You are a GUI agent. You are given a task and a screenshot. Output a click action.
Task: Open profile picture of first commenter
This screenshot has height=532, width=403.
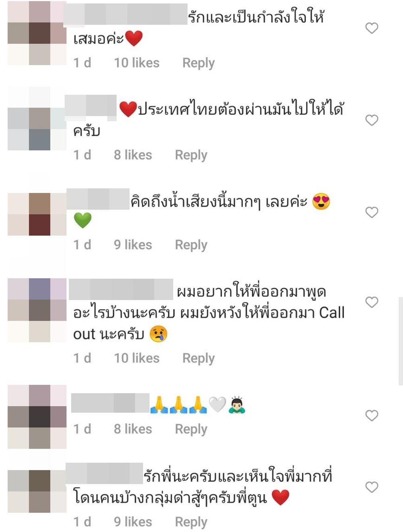[x=37, y=33]
